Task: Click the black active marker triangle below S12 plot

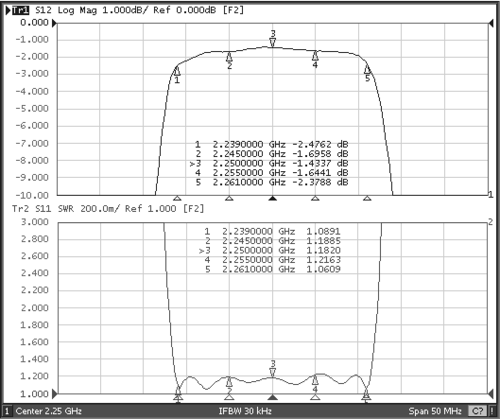Action: [273, 199]
